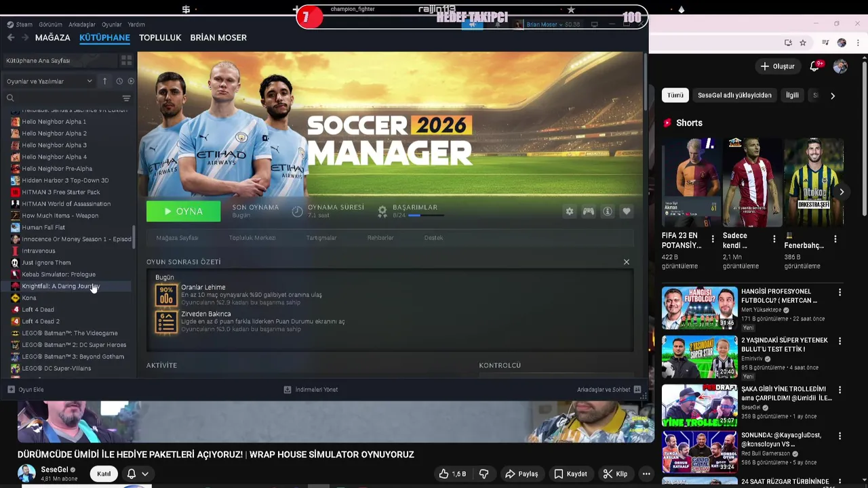The height and width of the screenshot is (488, 868).
Task: Click the Zirveden Bakınca achievement icon
Action: coord(166,322)
